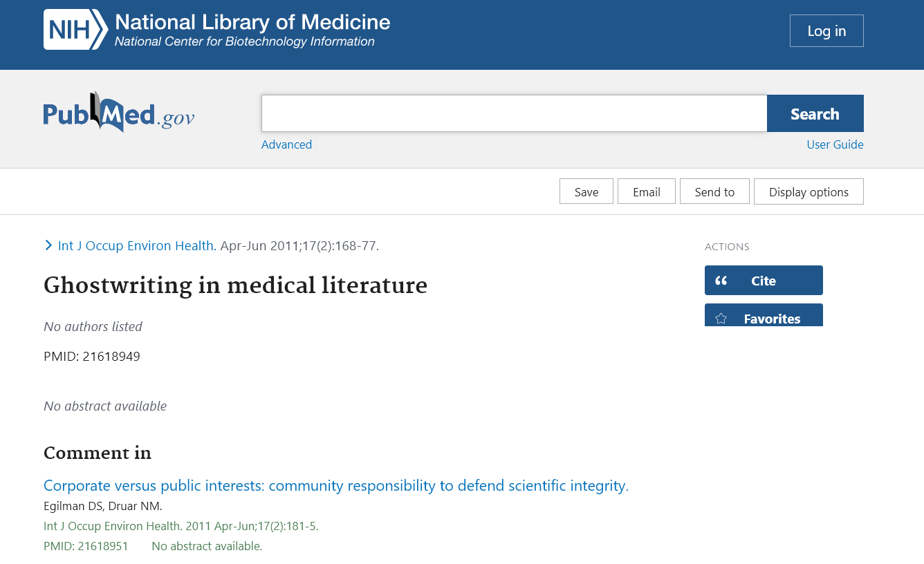
Task: Click the National Library of Medicine title
Action: coord(252,22)
